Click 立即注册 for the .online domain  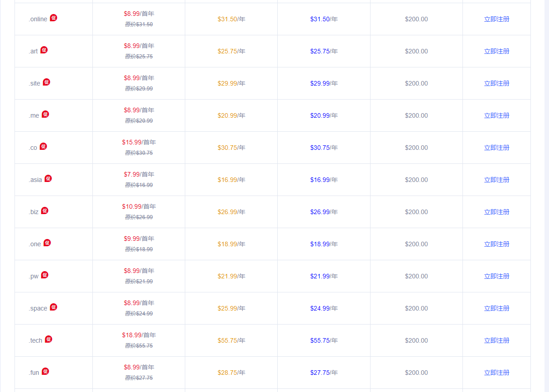click(496, 19)
